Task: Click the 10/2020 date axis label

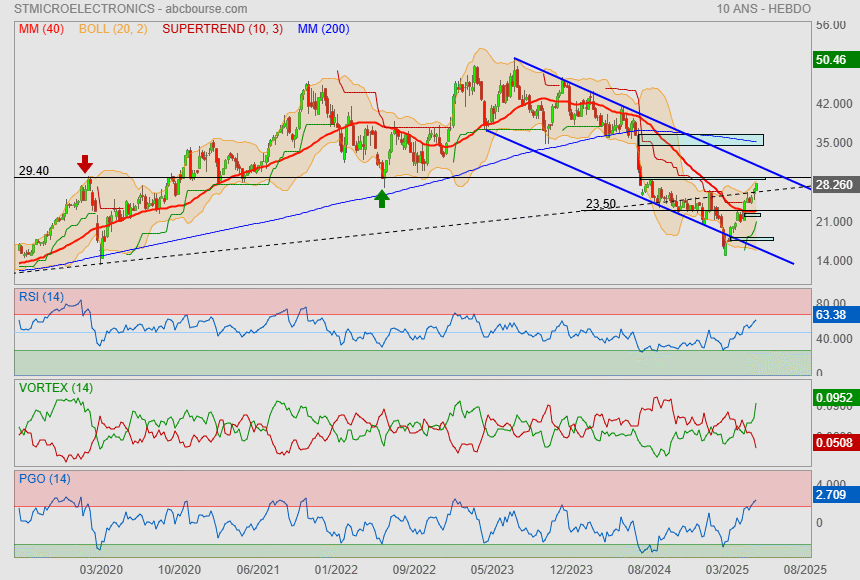Action: click(179, 570)
